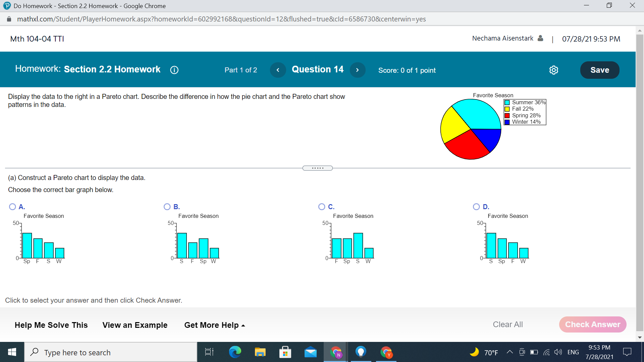Open Mail app from taskbar
The image size is (644, 362).
pos(311,352)
